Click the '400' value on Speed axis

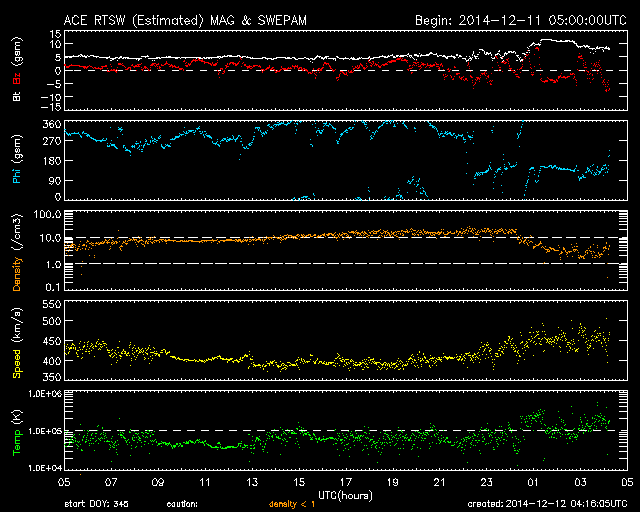click(x=52, y=361)
